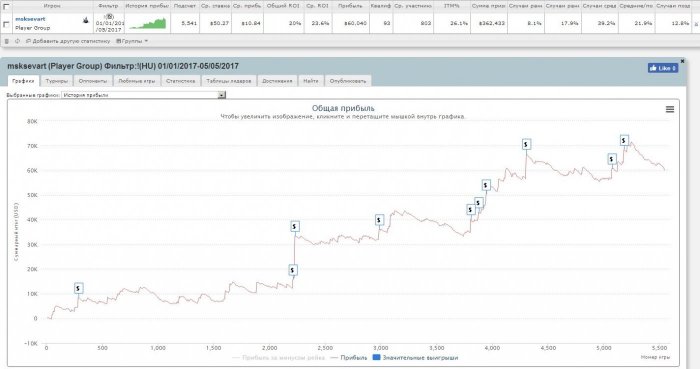The image size is (700, 369).
Task: Click the $ win marker near game 300
Action: click(x=78, y=288)
